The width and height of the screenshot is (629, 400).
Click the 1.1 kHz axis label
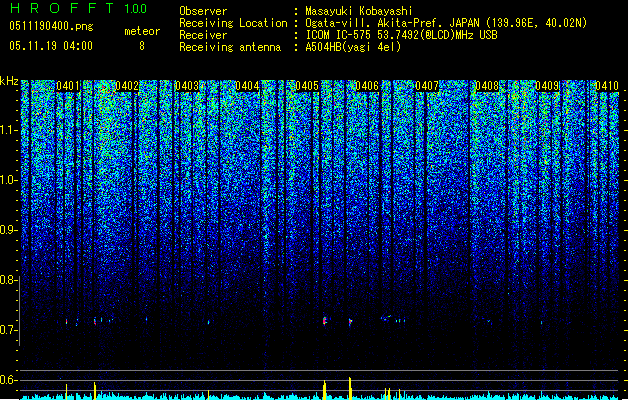click(8, 130)
